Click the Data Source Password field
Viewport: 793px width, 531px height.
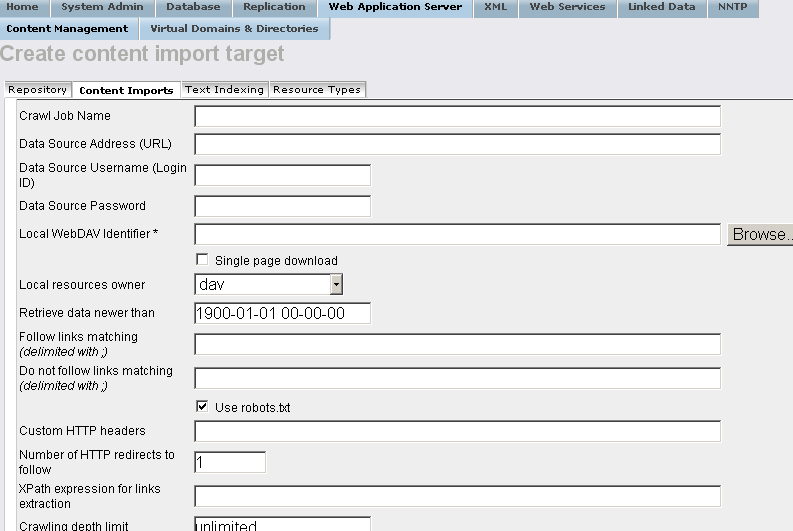coord(282,206)
